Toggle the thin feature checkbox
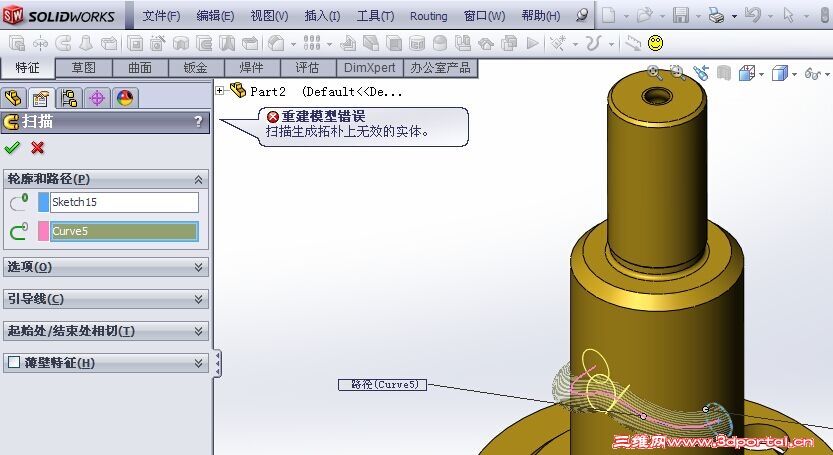The height and width of the screenshot is (455, 833). (x=14, y=363)
